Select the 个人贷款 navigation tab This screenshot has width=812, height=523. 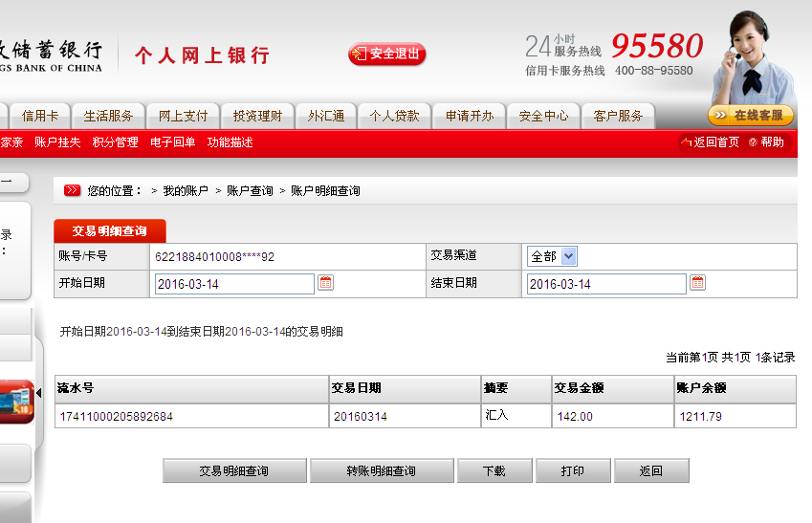pos(394,116)
